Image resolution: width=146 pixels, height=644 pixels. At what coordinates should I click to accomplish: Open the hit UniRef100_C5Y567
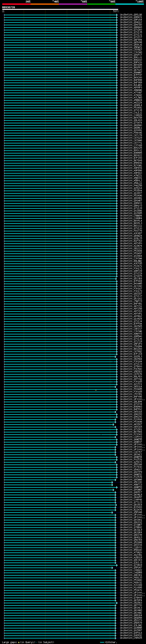click(x=131, y=50)
